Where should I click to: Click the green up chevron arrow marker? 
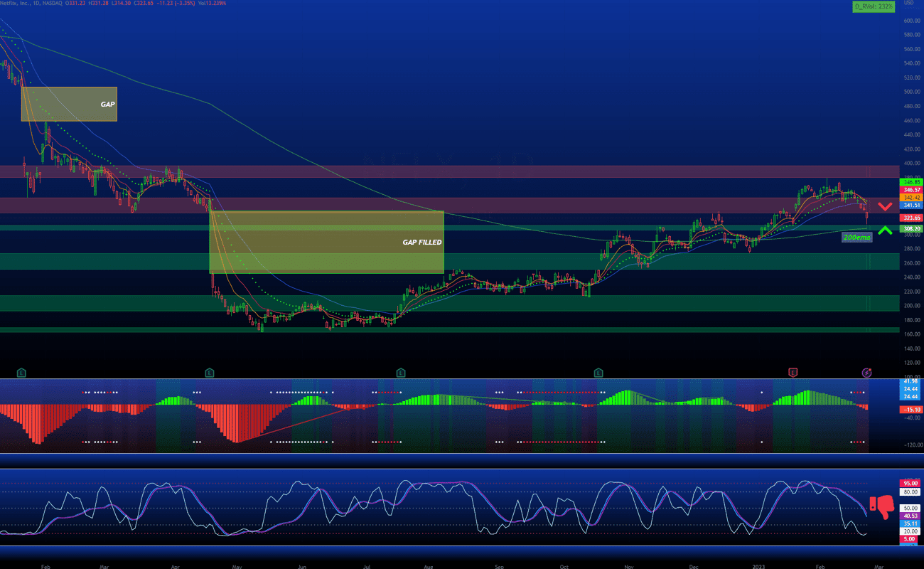coord(885,230)
